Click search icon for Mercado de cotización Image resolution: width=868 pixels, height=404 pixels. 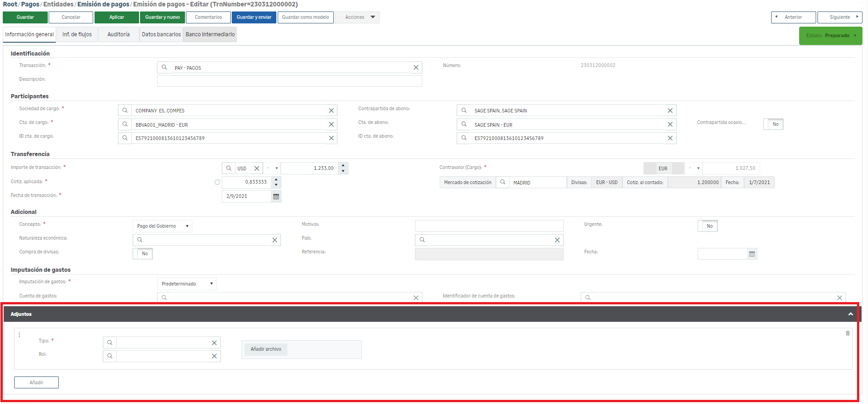click(x=503, y=182)
